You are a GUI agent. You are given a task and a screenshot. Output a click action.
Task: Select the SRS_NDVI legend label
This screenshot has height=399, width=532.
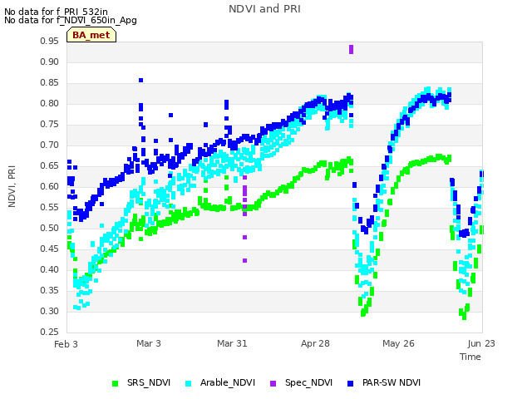149,382
